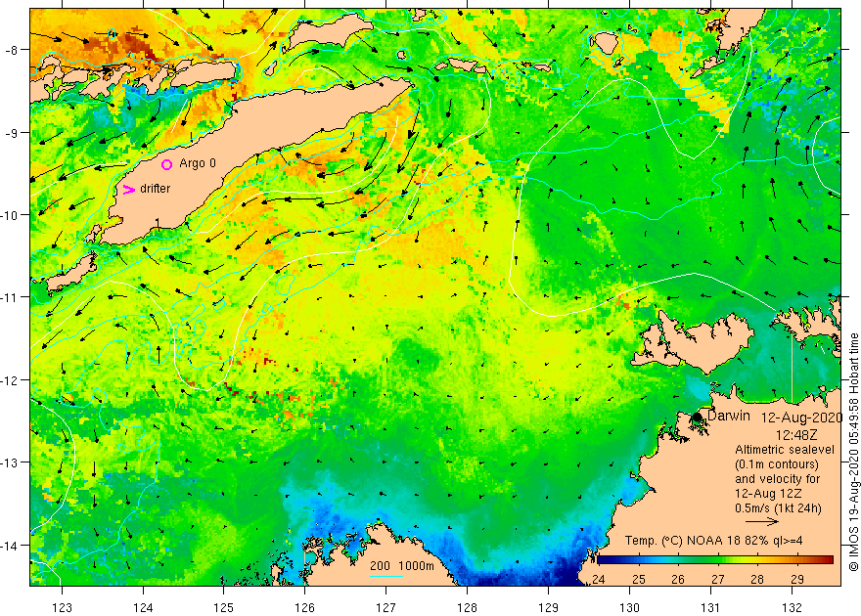Click the longitude axis label '126'
This screenshot has height=616, width=861.
(x=304, y=607)
